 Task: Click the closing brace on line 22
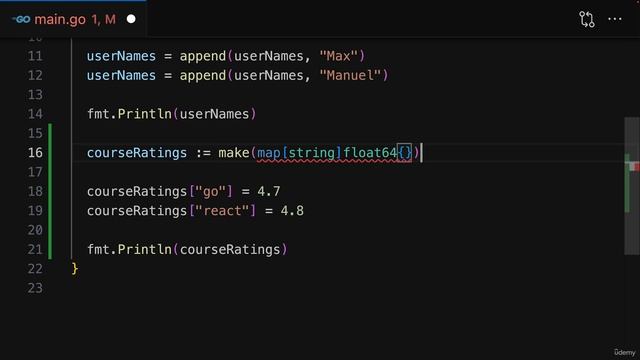click(x=75, y=269)
